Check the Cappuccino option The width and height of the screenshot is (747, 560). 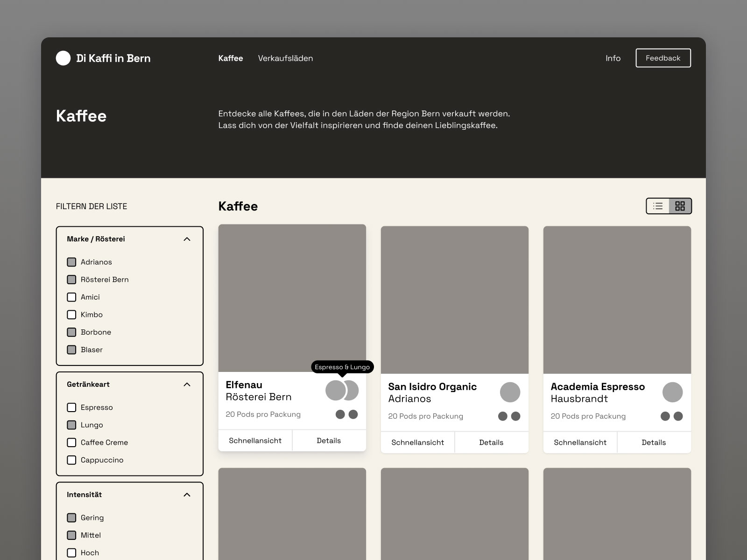tap(71, 460)
